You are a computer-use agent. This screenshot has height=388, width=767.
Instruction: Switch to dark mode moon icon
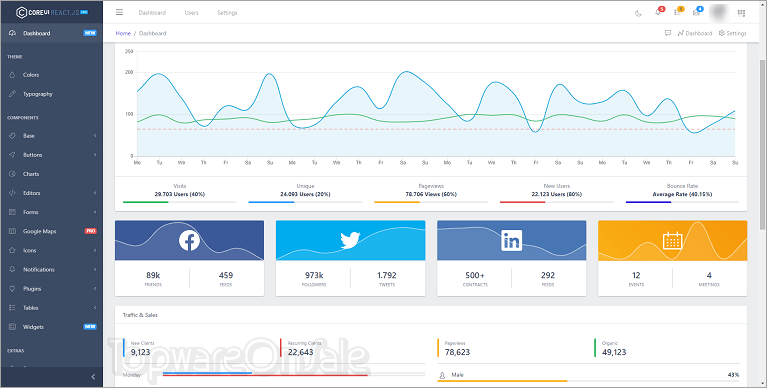coord(638,13)
